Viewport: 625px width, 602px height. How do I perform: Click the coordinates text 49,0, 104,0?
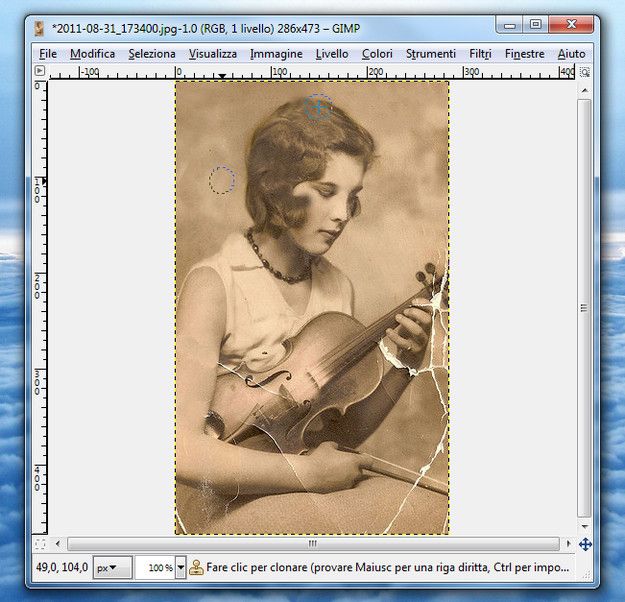click(x=62, y=567)
